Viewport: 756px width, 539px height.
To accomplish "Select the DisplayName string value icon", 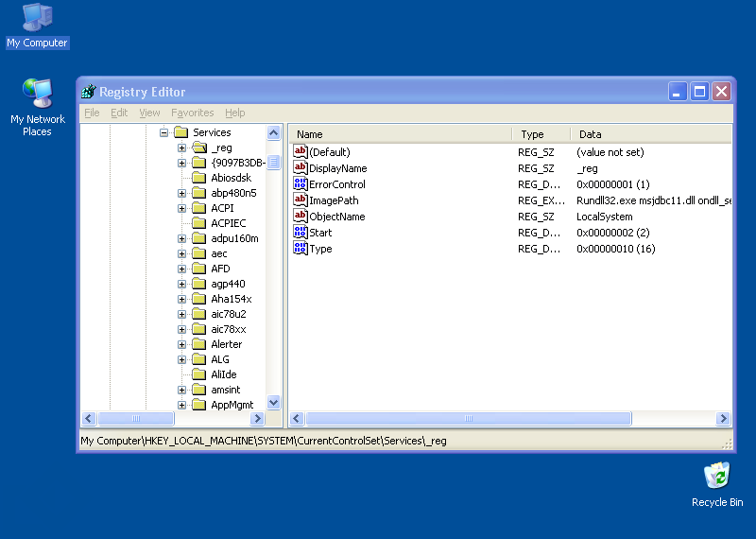I will coord(300,167).
